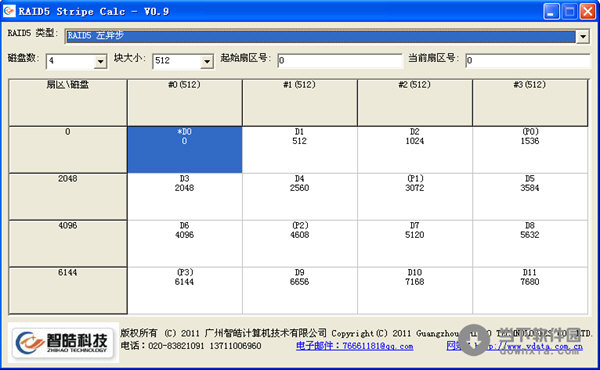Select cell D6 4096
The height and width of the screenshot is (370, 600).
point(184,244)
